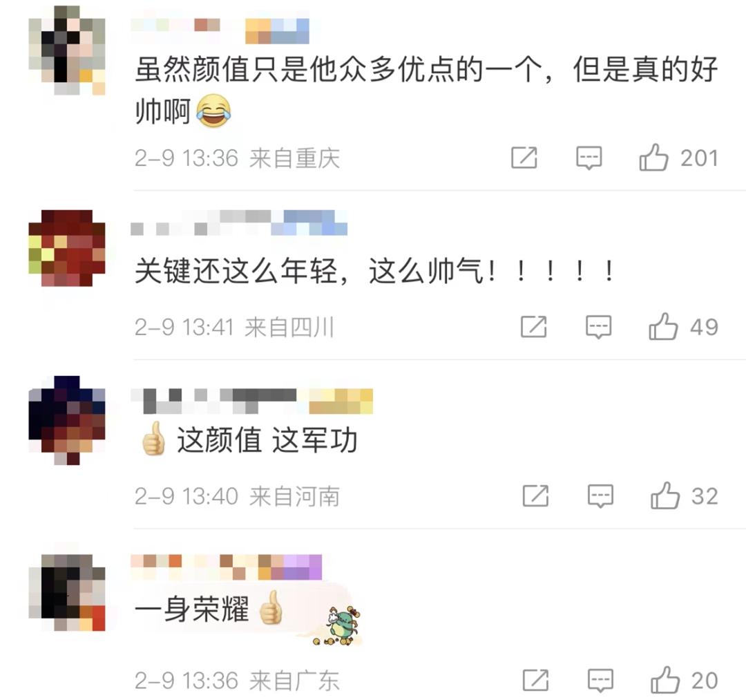Like the 一身荣耀 comment from 广东
Viewport: 746px width, 700px height.
point(664,680)
